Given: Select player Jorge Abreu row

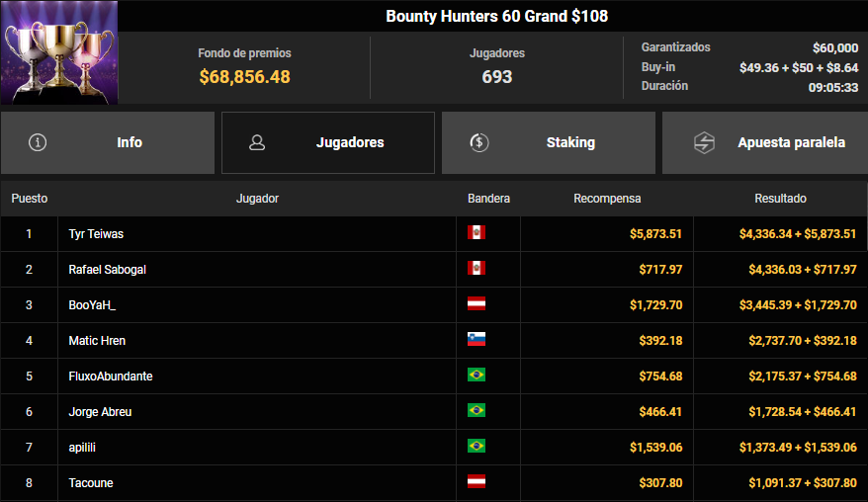Looking at the screenshot, I should 100,411.
